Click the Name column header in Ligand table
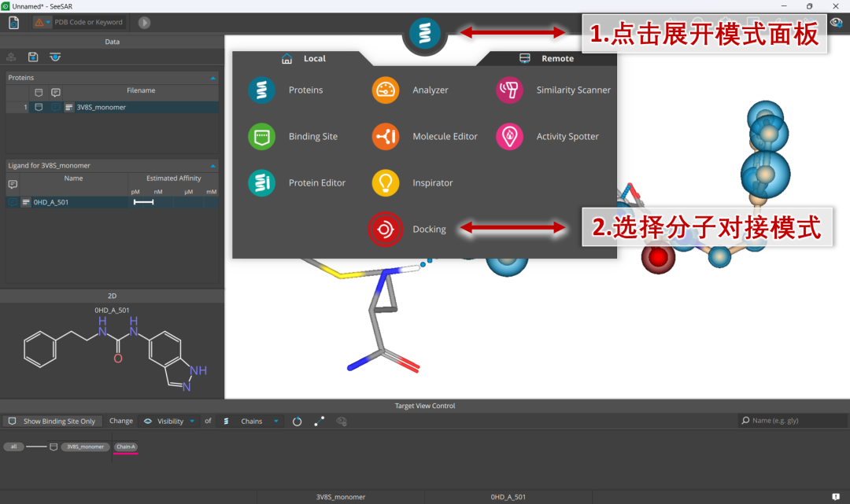The height and width of the screenshot is (504, 850). [x=74, y=178]
